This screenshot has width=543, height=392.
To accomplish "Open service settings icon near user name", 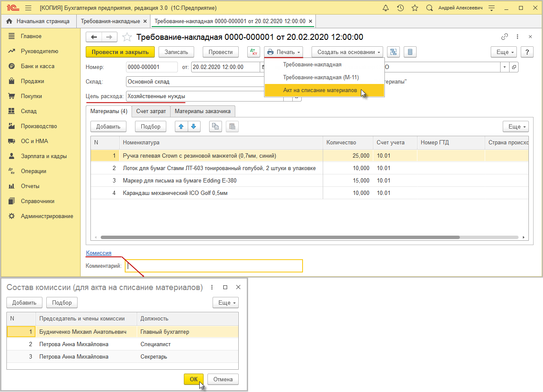I will click(492, 8).
